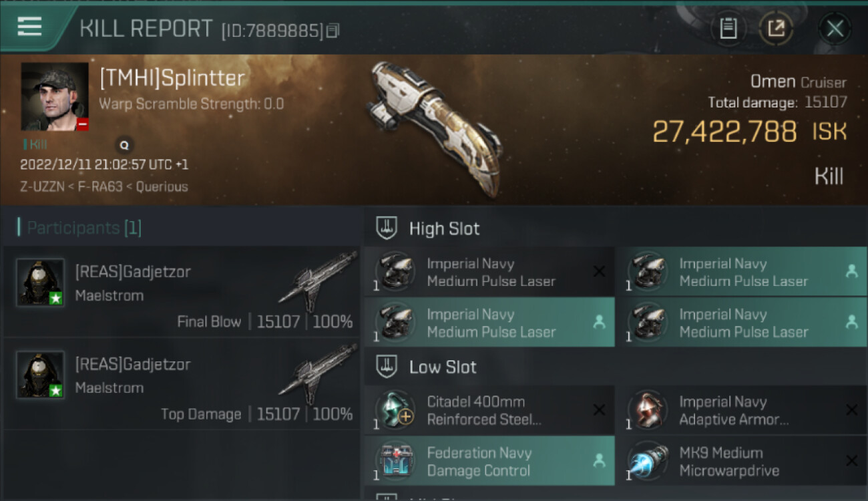Click the Q security tag icon
Viewport: 868px width, 501px height.
coord(124,144)
